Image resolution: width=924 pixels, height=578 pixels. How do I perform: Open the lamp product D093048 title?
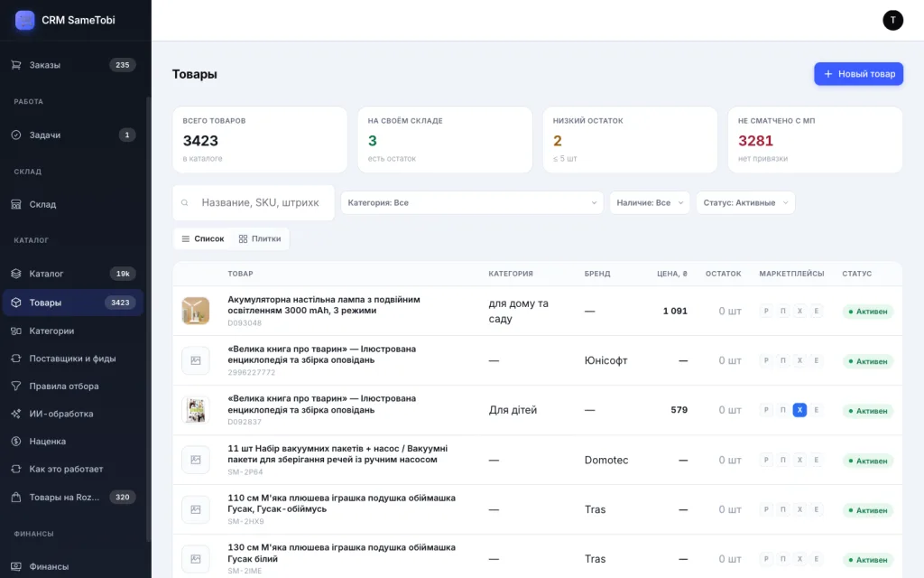point(324,305)
